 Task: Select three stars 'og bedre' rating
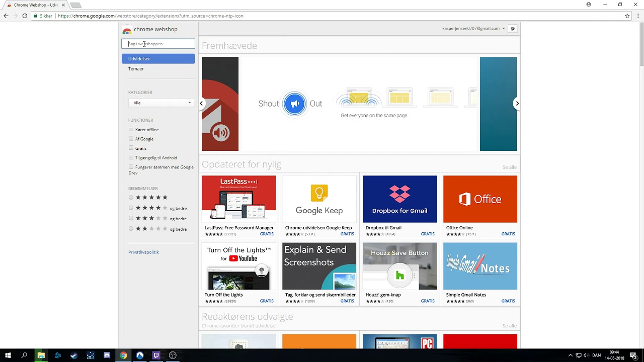click(131, 218)
